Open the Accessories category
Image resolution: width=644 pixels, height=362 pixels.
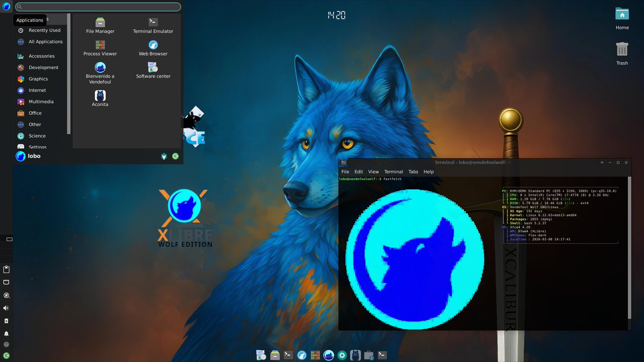click(x=41, y=56)
